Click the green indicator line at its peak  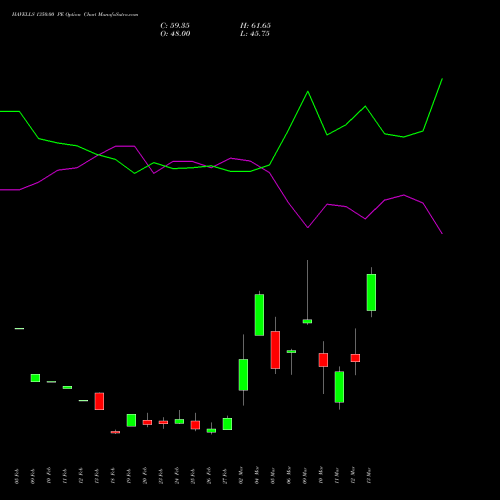pos(442,79)
